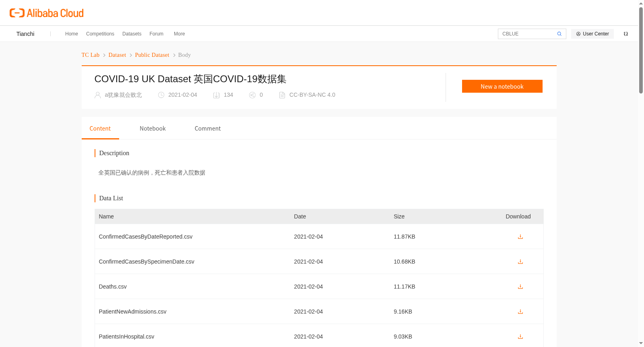644x347 pixels.
Task: Click 9.16KB size value
Action: click(403, 312)
